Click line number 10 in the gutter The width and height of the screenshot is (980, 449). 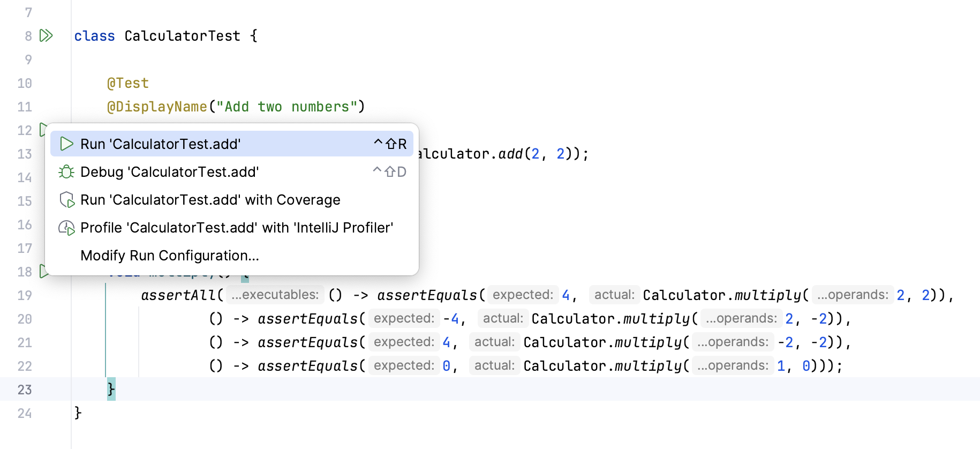pyautogui.click(x=25, y=83)
